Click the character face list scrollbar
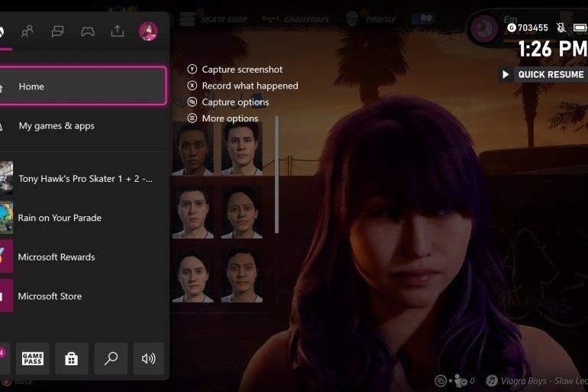The height and width of the screenshot is (392, 588). (x=276, y=174)
